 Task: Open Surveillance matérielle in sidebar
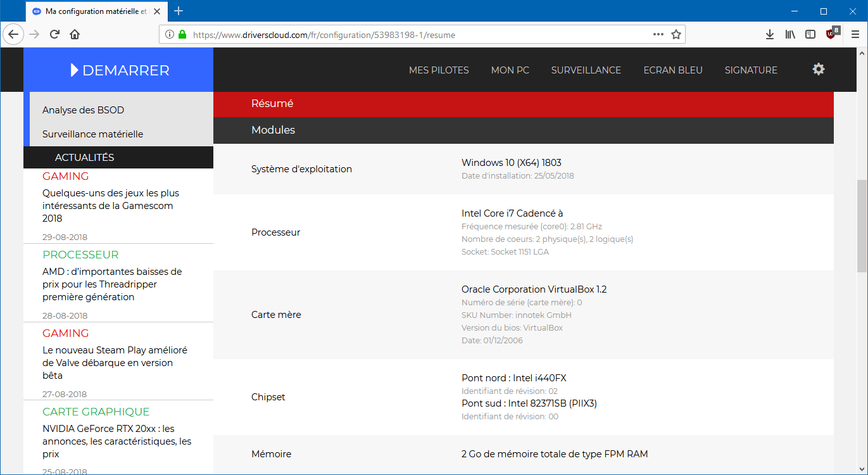coord(92,134)
